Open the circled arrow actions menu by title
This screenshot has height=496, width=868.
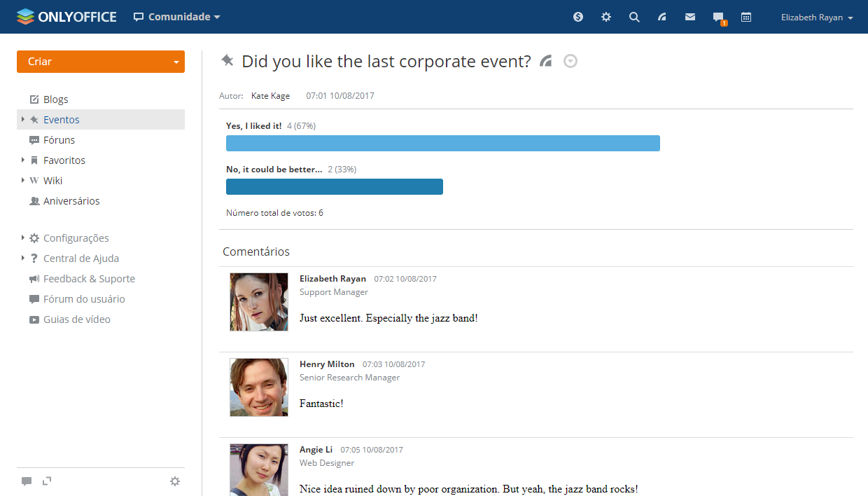pyautogui.click(x=570, y=62)
